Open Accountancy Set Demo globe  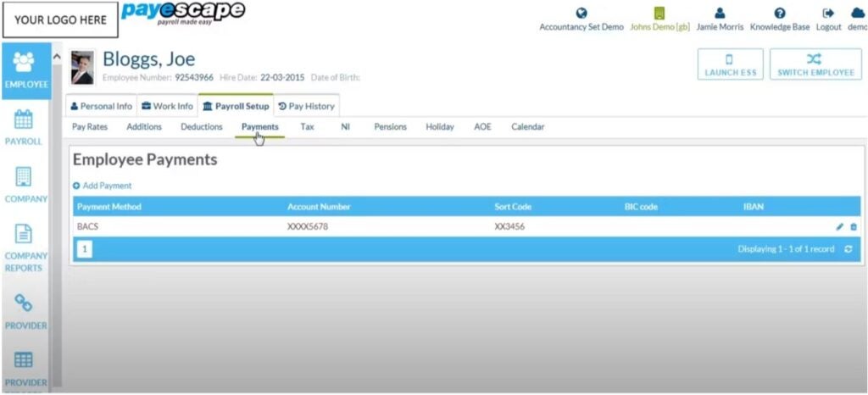click(x=581, y=14)
